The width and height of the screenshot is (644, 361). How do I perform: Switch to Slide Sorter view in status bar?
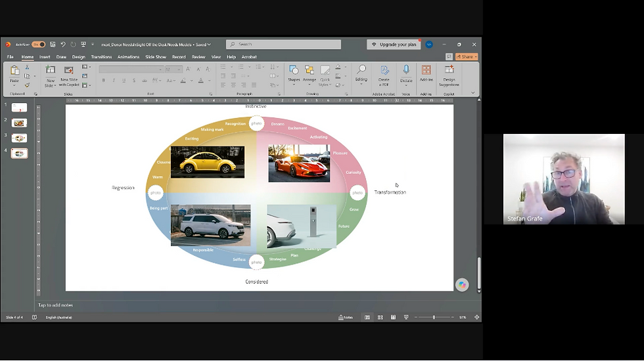click(x=380, y=317)
